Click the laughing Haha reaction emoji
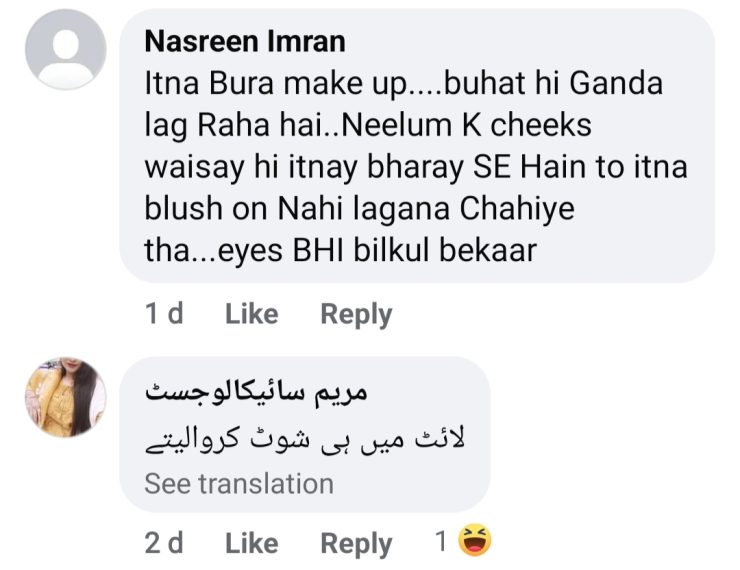Image resolution: width=740 pixels, height=570 pixels. pos(474,543)
